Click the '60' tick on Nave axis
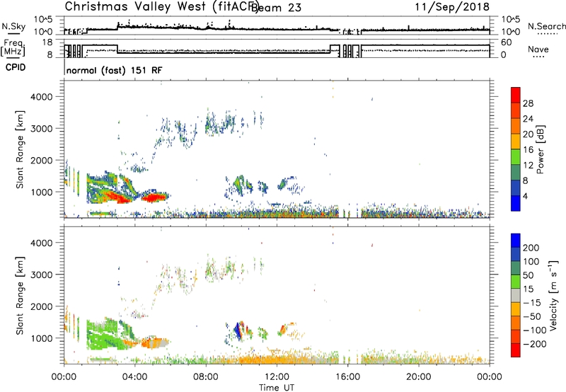 (x=507, y=42)
